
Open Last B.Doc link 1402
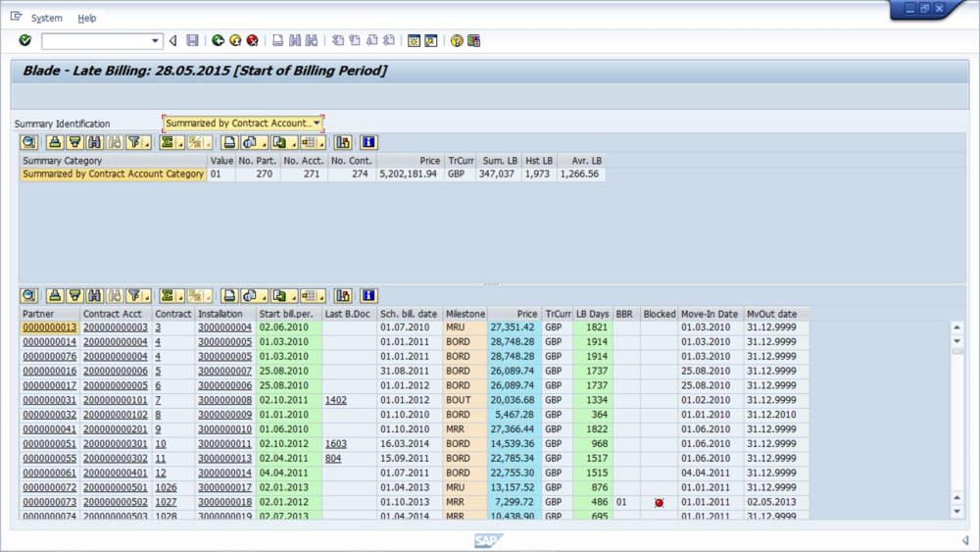[336, 400]
